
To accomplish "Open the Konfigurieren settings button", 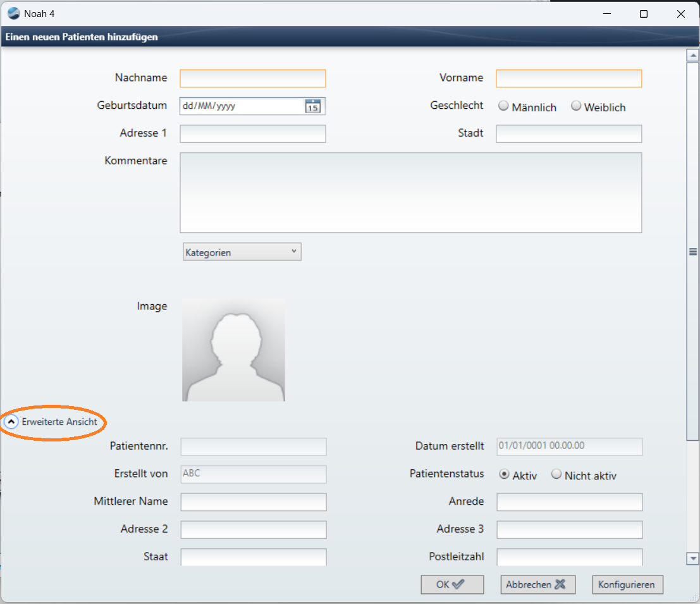I will (x=627, y=584).
